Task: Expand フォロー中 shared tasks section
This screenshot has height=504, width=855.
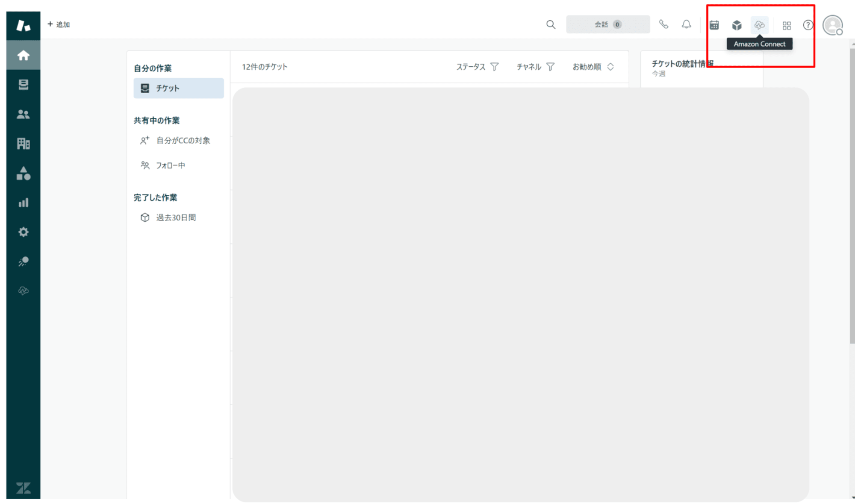Action: (x=171, y=165)
